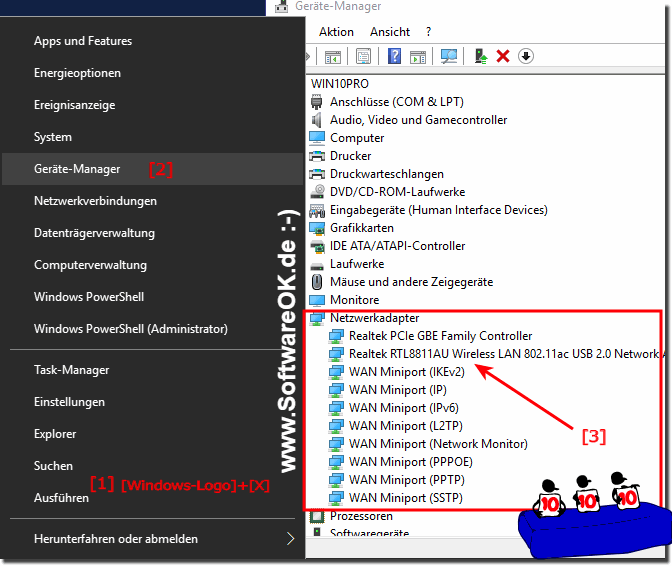Select WAN Miniport (PPPOE)
The height and width of the screenshot is (566, 672).
tap(411, 462)
